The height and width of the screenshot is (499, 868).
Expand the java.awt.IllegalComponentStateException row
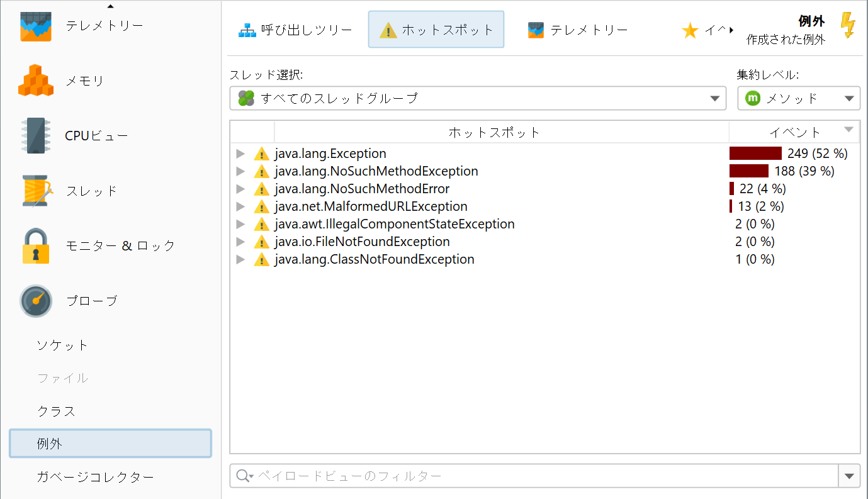coord(240,224)
